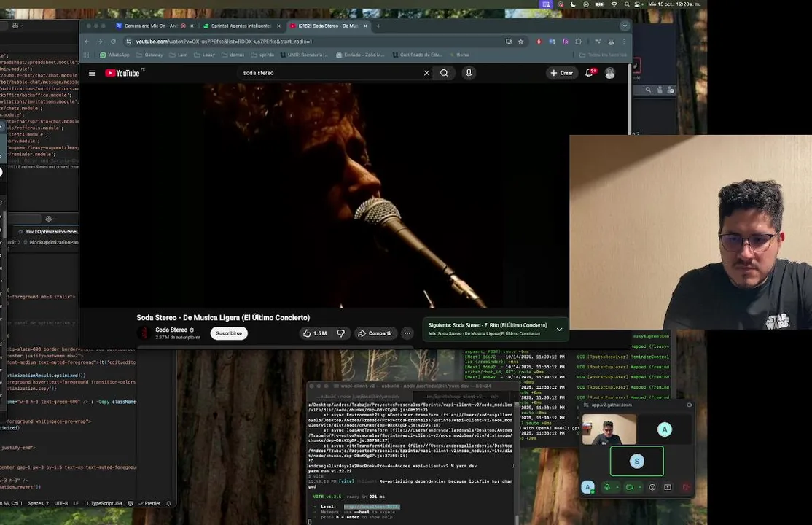Open the YouTube notifications bell
The height and width of the screenshot is (525, 812).
[x=590, y=73]
